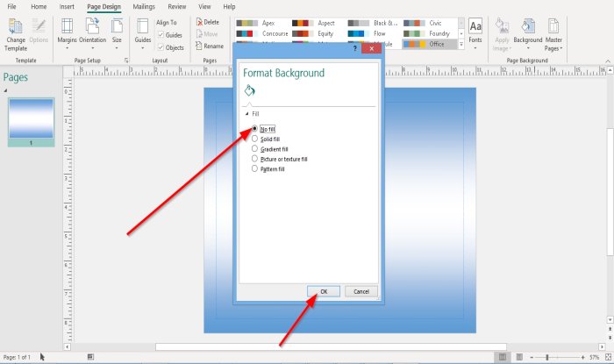614x364 pixels.
Task: Open the Master Pages menu
Action: click(x=553, y=35)
